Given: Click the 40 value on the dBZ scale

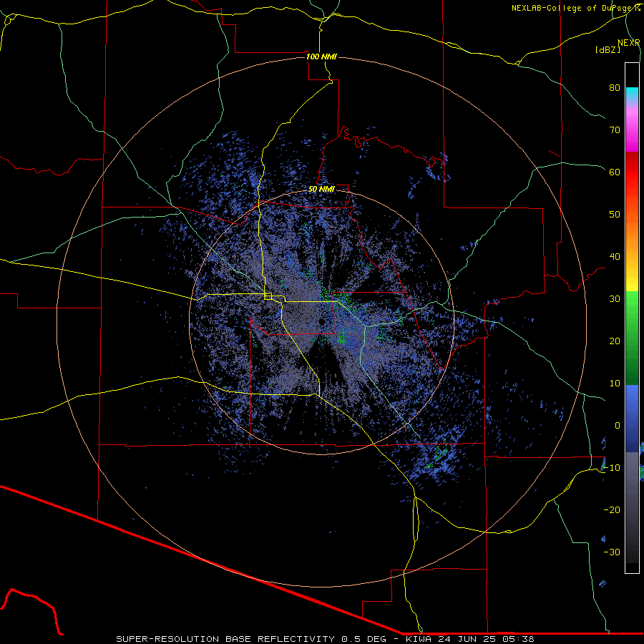Looking at the screenshot, I should click(615, 257).
